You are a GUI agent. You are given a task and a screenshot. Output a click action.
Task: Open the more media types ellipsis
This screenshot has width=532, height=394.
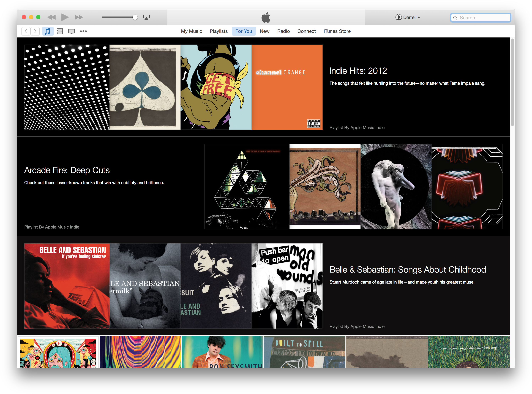pyautogui.click(x=83, y=31)
